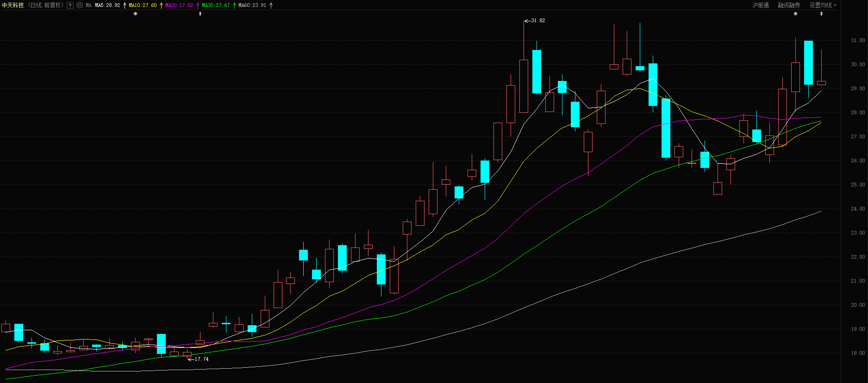Click the 融资融券 link

coord(789,6)
